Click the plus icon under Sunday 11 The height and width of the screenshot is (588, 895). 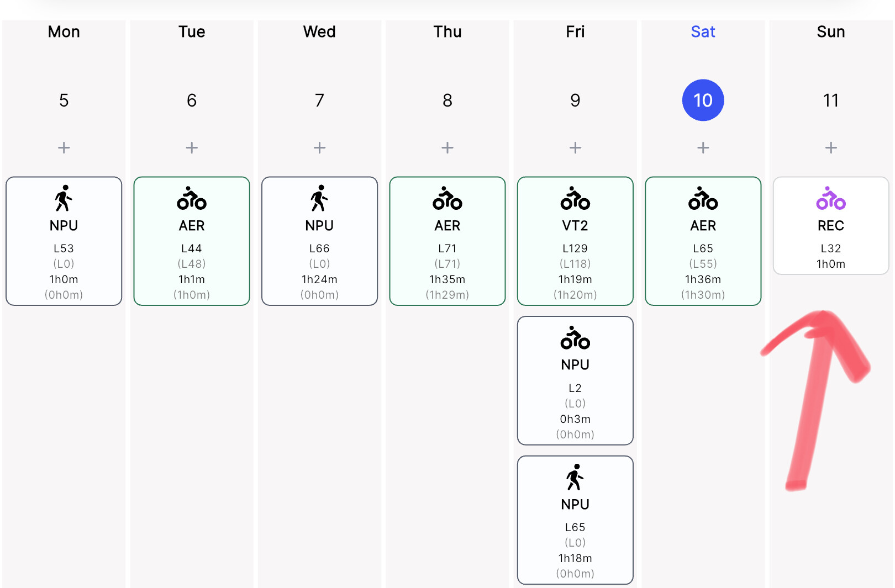[831, 147]
